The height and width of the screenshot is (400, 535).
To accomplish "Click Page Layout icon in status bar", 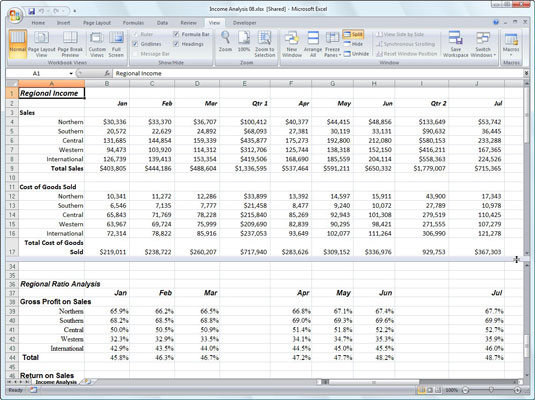I will (430, 390).
